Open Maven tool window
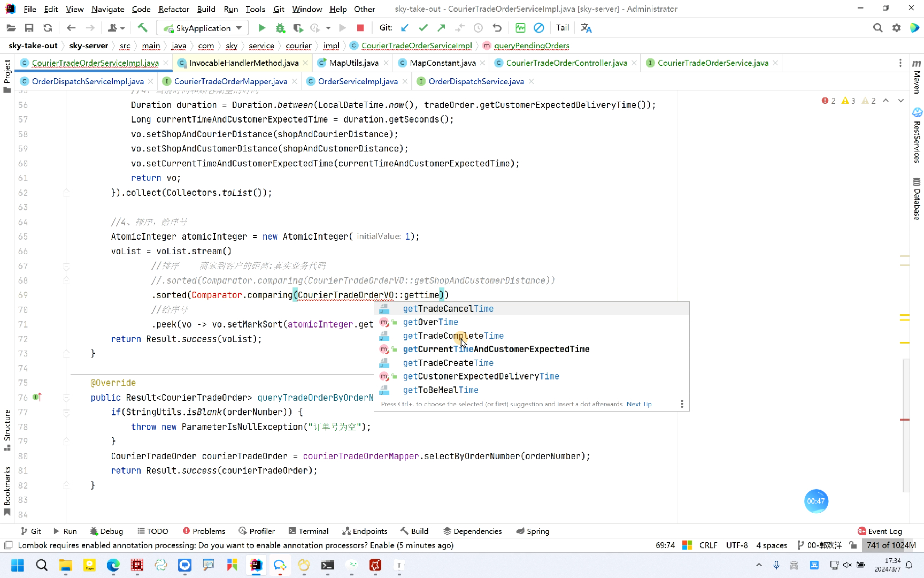 pos(917,77)
